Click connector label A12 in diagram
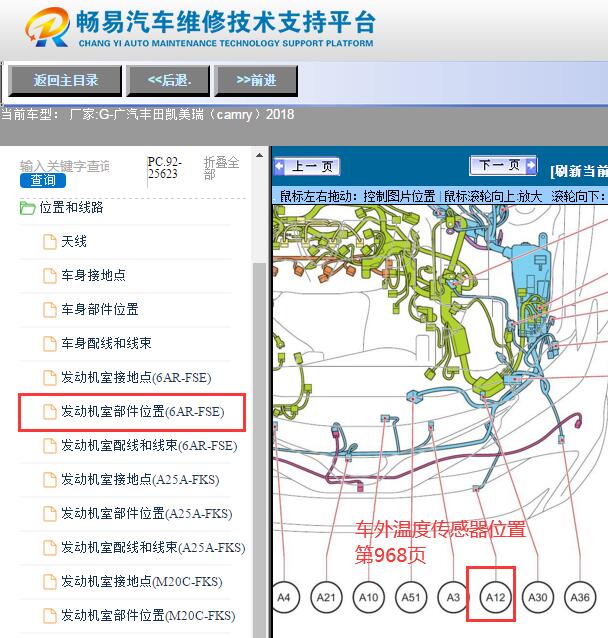The height and width of the screenshot is (638, 608). point(495,597)
